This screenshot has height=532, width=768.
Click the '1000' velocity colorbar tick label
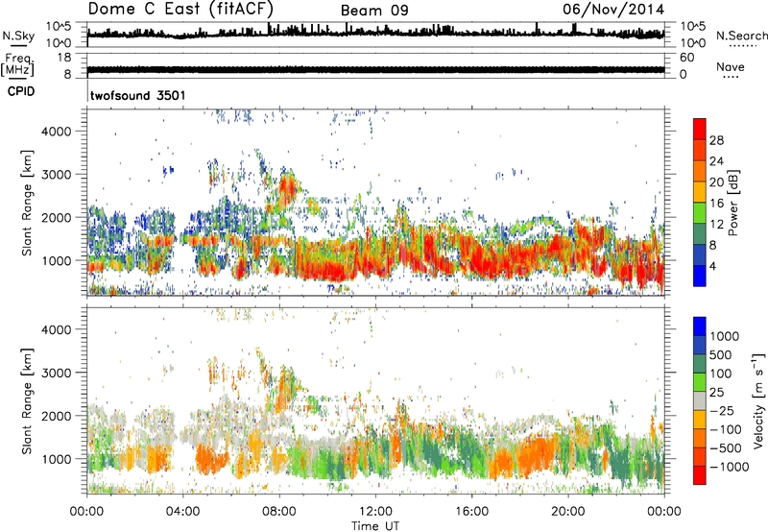725,336
